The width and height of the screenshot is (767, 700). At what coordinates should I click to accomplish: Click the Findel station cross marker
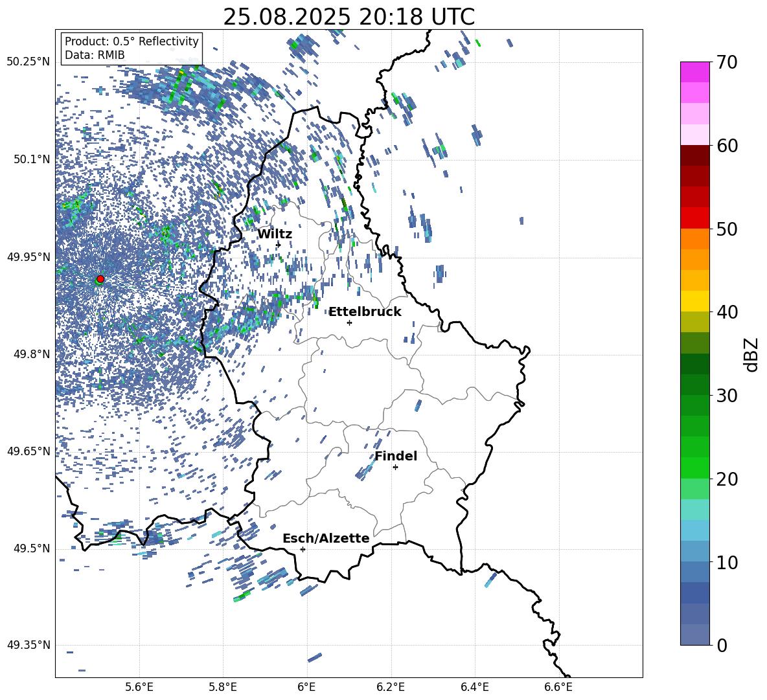[x=395, y=467]
